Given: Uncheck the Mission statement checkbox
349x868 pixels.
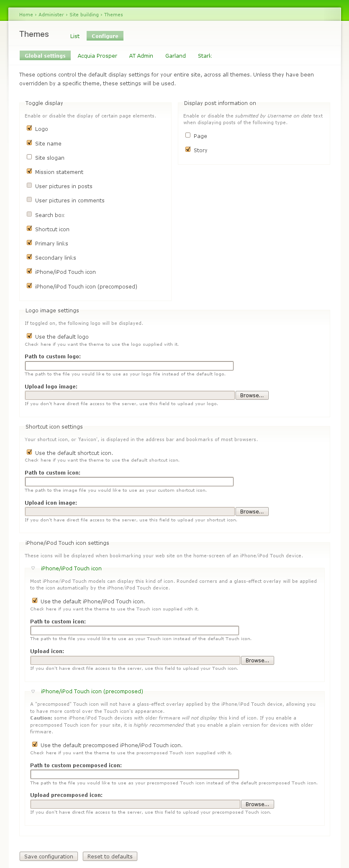Looking at the screenshot, I should [x=29, y=171].
